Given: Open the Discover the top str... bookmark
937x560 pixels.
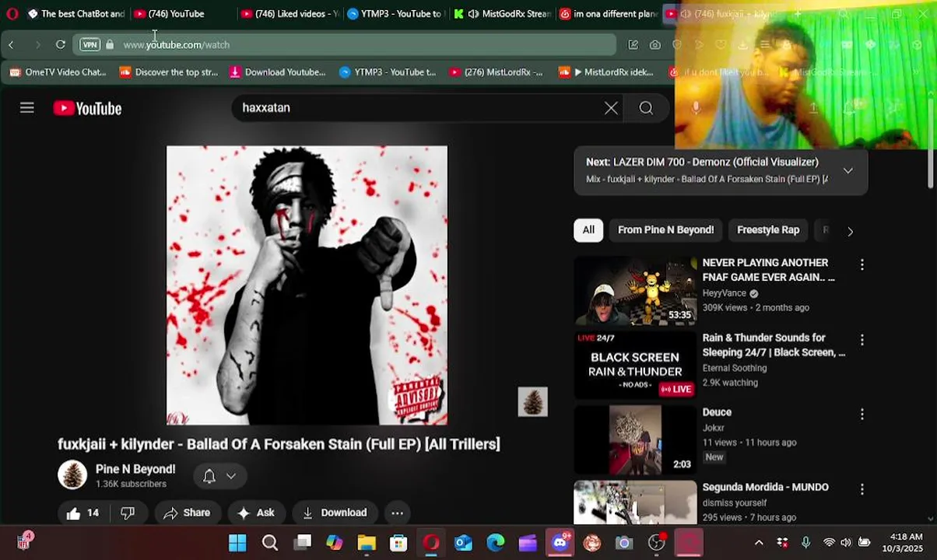Looking at the screenshot, I should (169, 72).
